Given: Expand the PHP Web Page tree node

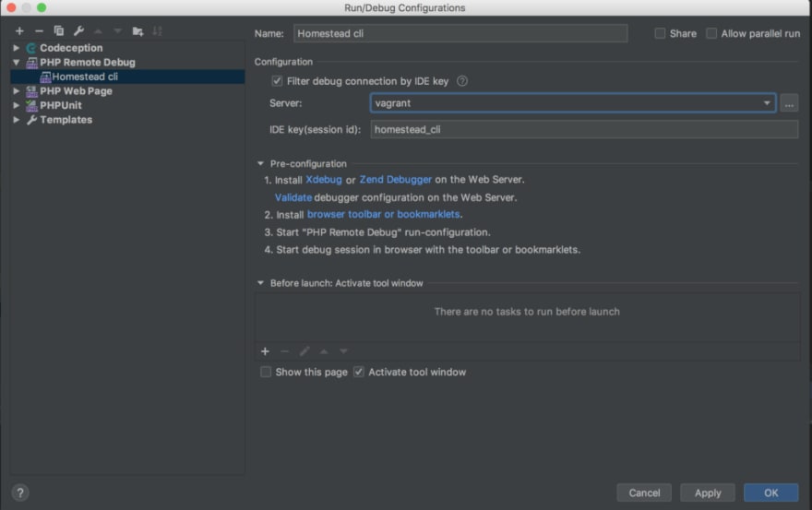Looking at the screenshot, I should [16, 90].
